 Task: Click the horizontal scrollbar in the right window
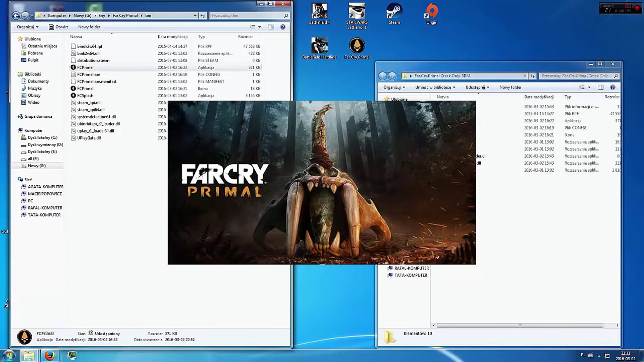pyautogui.click(x=519, y=325)
